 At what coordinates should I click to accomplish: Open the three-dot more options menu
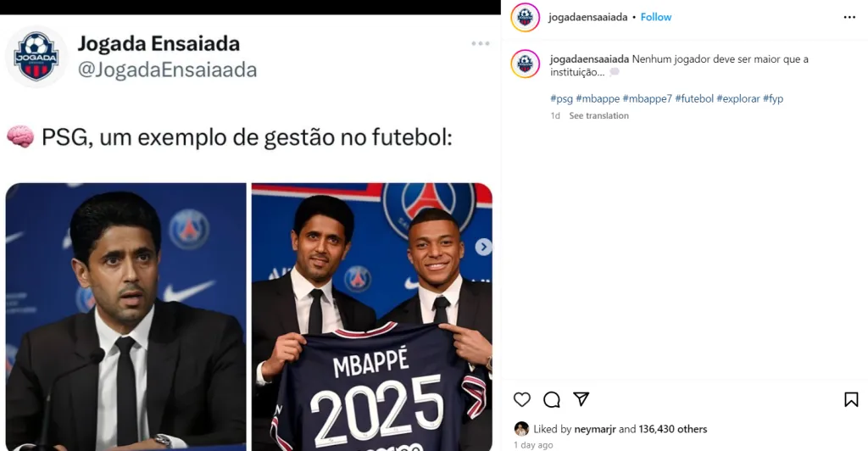[x=849, y=17]
